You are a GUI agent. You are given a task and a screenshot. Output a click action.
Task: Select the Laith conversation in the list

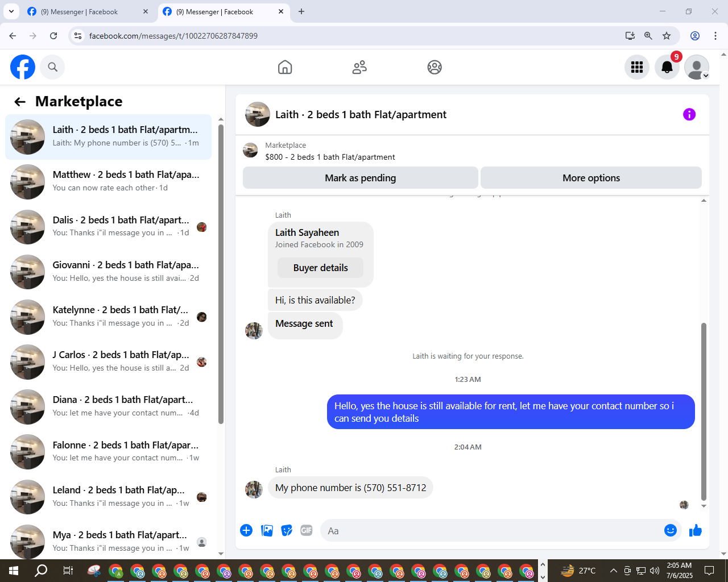tap(108, 137)
